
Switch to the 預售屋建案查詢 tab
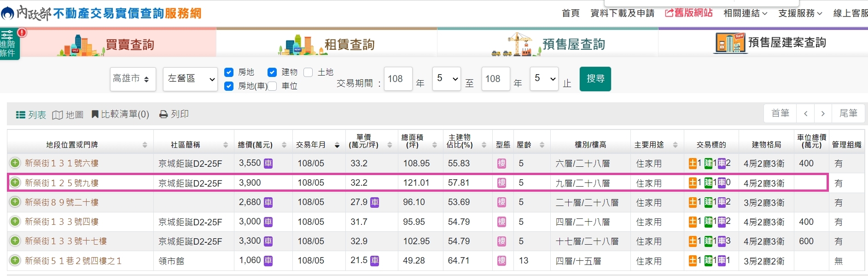tap(763, 43)
